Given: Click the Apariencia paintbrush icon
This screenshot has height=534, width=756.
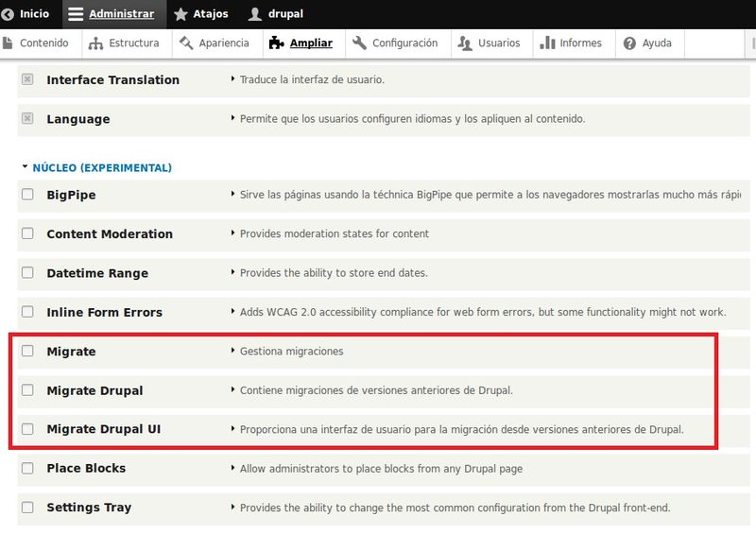Looking at the screenshot, I should point(186,43).
